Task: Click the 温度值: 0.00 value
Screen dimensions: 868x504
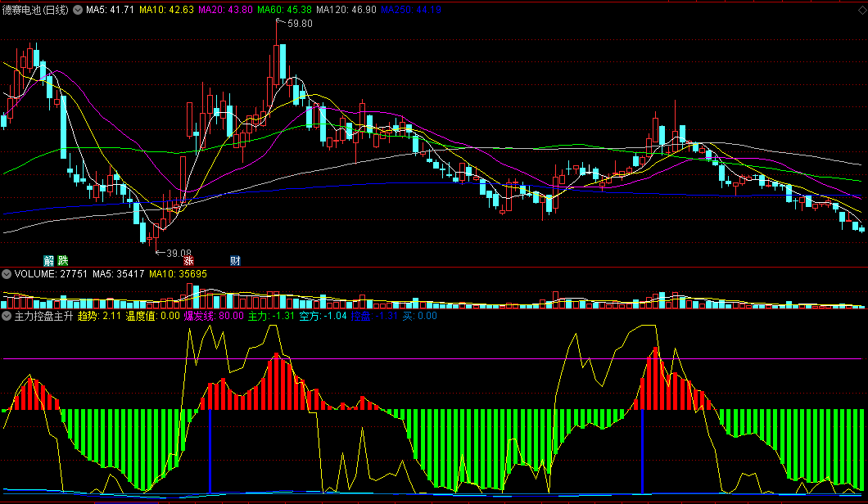Action: pyautogui.click(x=153, y=316)
